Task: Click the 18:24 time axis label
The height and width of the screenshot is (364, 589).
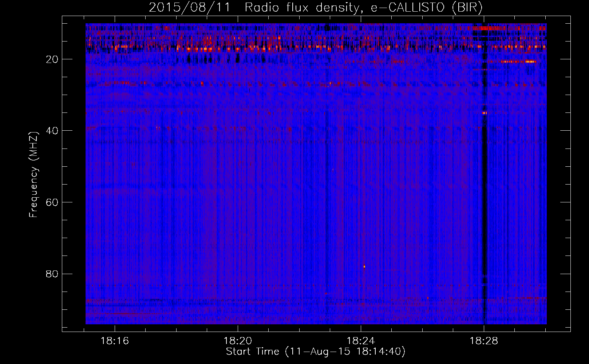Action: (x=361, y=341)
